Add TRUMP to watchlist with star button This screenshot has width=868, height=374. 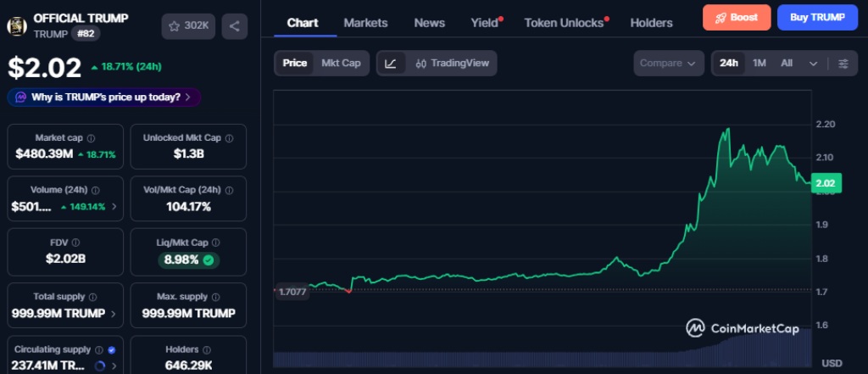188,26
